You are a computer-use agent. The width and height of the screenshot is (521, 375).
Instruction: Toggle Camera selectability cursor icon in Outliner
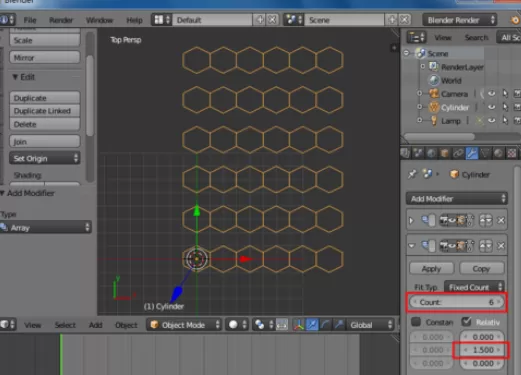(505, 94)
